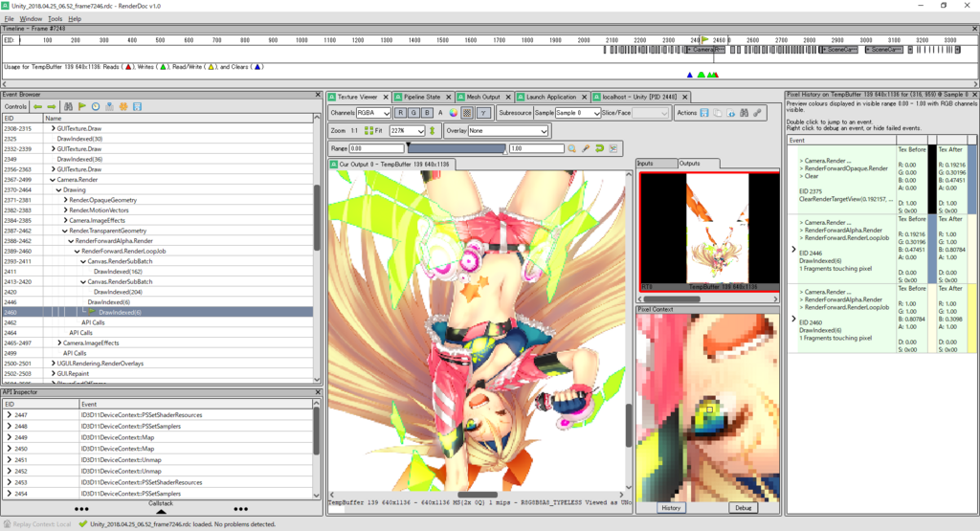Close the API Inspector panel
Viewport: 980px width, 531px height.
(318, 392)
